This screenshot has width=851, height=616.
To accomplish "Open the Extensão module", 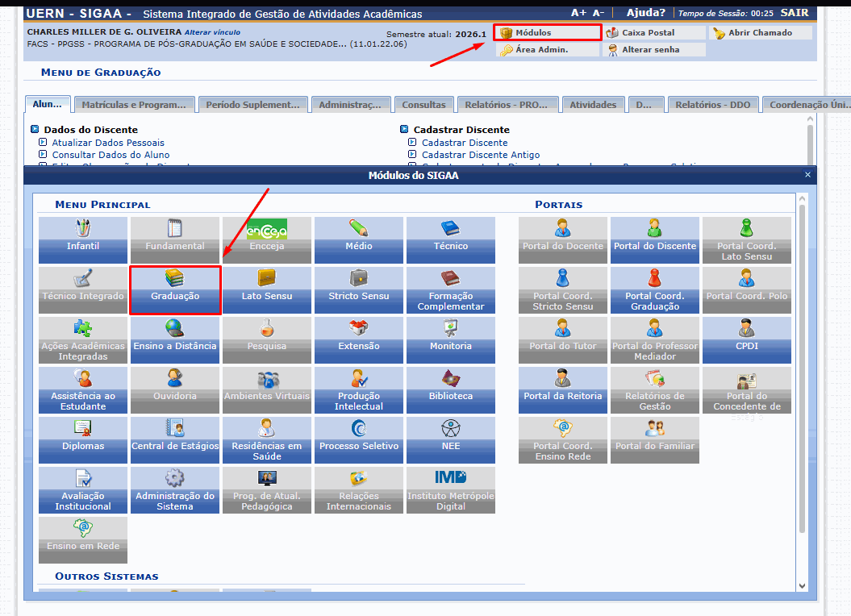I will [x=359, y=339].
